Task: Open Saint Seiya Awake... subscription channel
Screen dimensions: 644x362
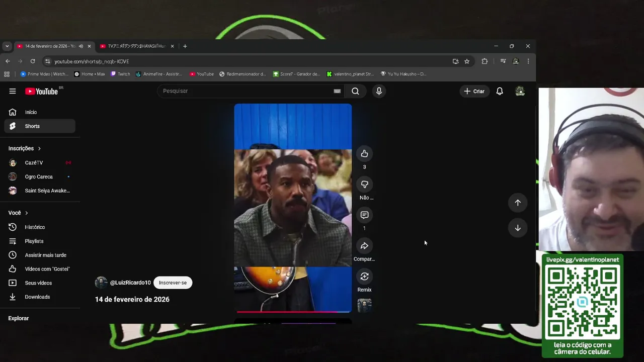Action: [x=40, y=191]
